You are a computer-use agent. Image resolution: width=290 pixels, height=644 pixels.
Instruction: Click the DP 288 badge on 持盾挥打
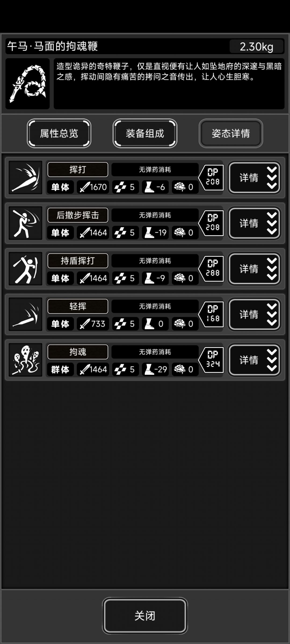click(x=211, y=269)
